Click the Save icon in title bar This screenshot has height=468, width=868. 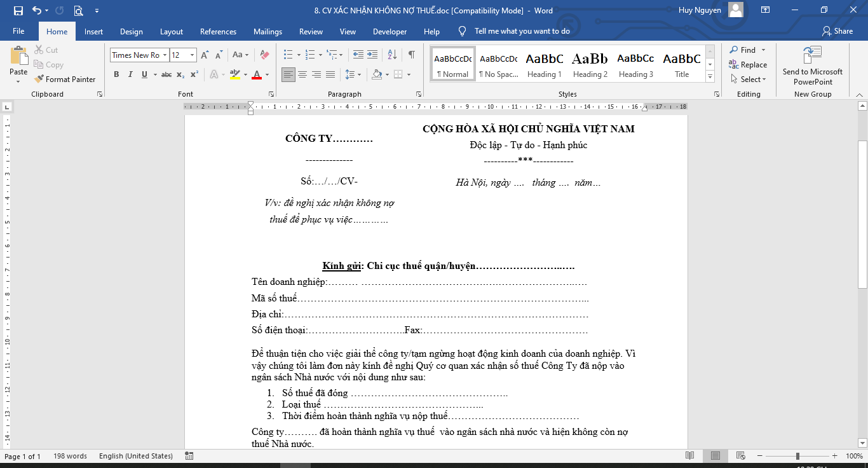18,11
